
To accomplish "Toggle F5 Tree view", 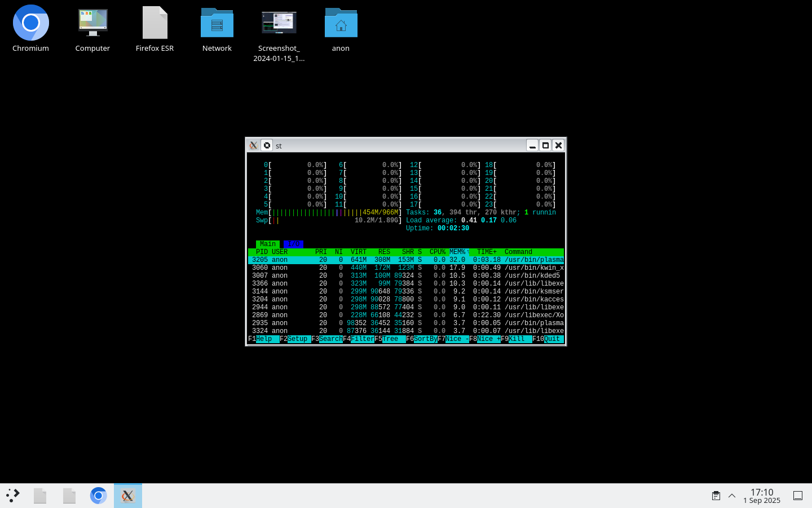I will [x=390, y=339].
